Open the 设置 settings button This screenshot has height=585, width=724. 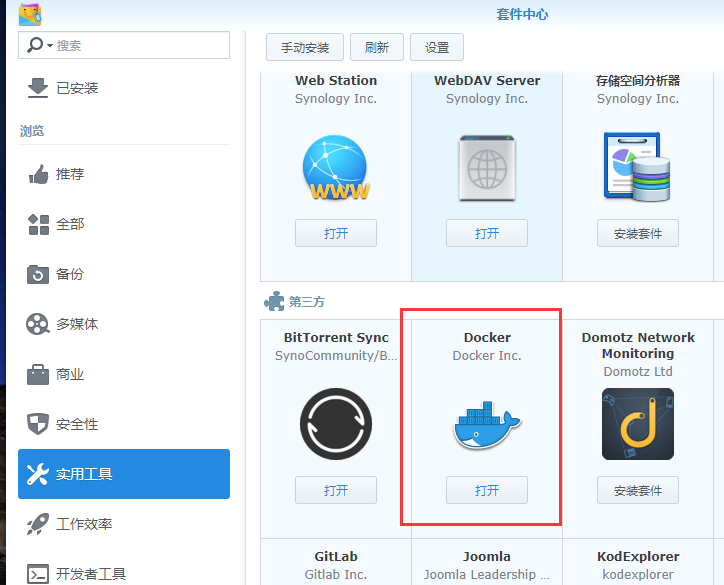coord(437,47)
